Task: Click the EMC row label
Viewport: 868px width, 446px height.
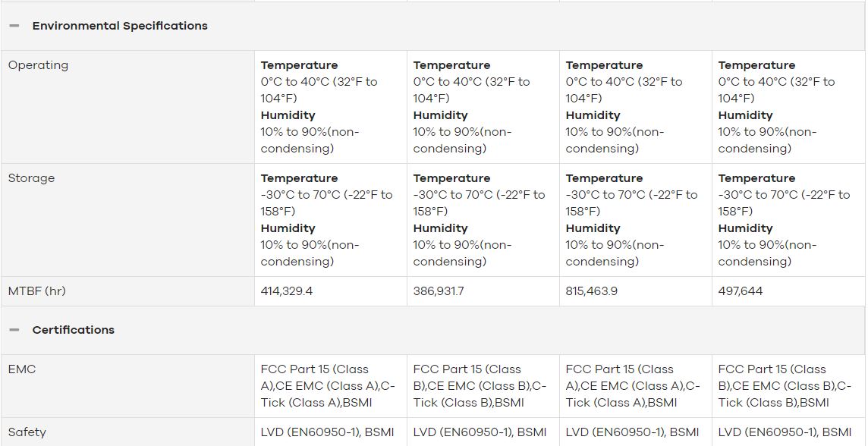Action: coord(21,369)
